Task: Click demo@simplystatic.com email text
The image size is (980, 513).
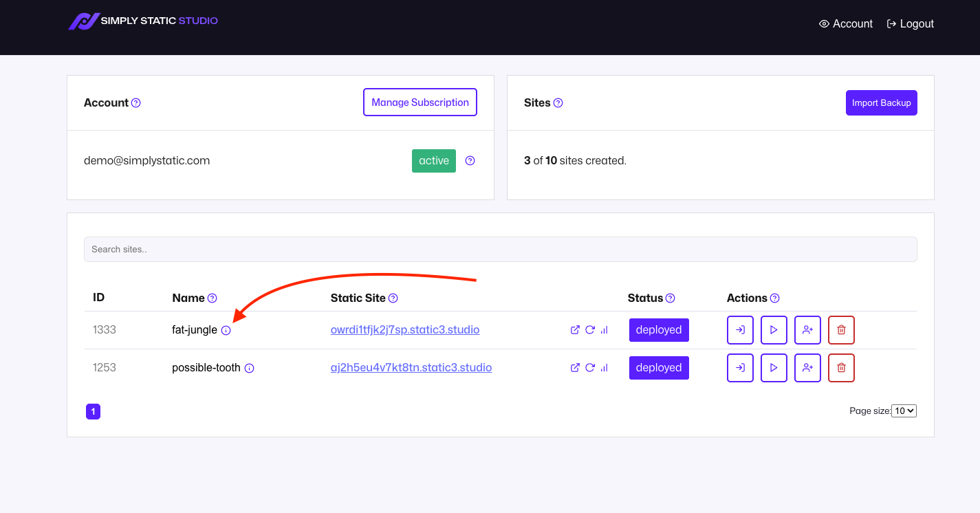Action: click(x=147, y=161)
